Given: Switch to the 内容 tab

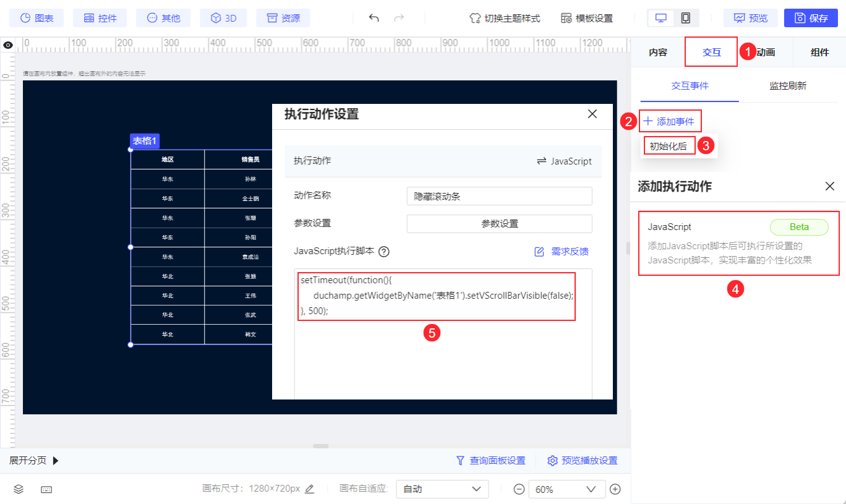Looking at the screenshot, I should (658, 52).
